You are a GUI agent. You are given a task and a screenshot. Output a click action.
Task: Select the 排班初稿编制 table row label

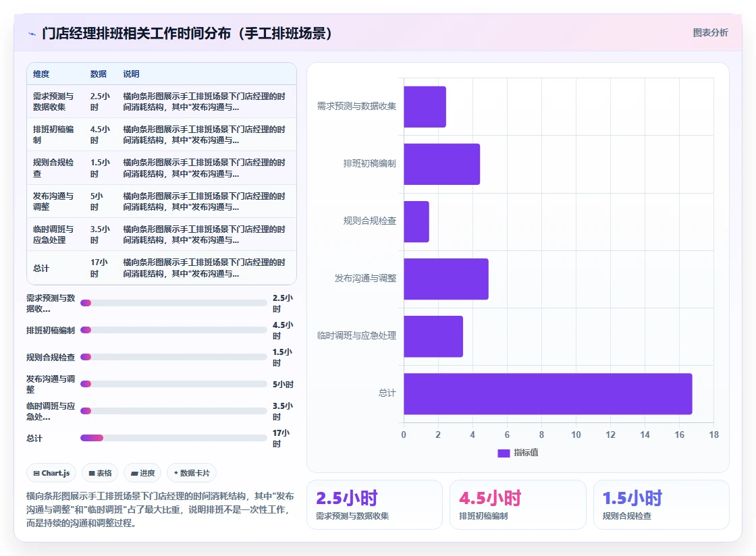[x=53, y=135]
